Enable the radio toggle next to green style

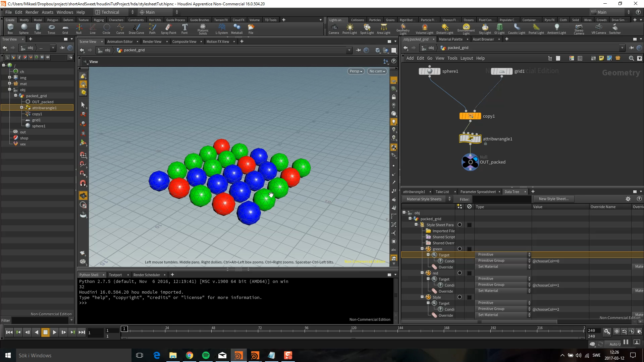460,249
